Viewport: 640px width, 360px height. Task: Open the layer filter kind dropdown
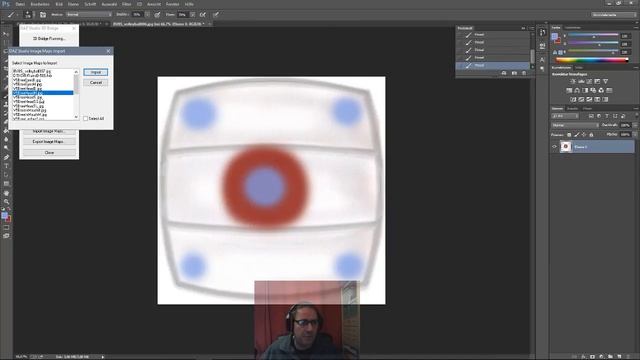565,116
